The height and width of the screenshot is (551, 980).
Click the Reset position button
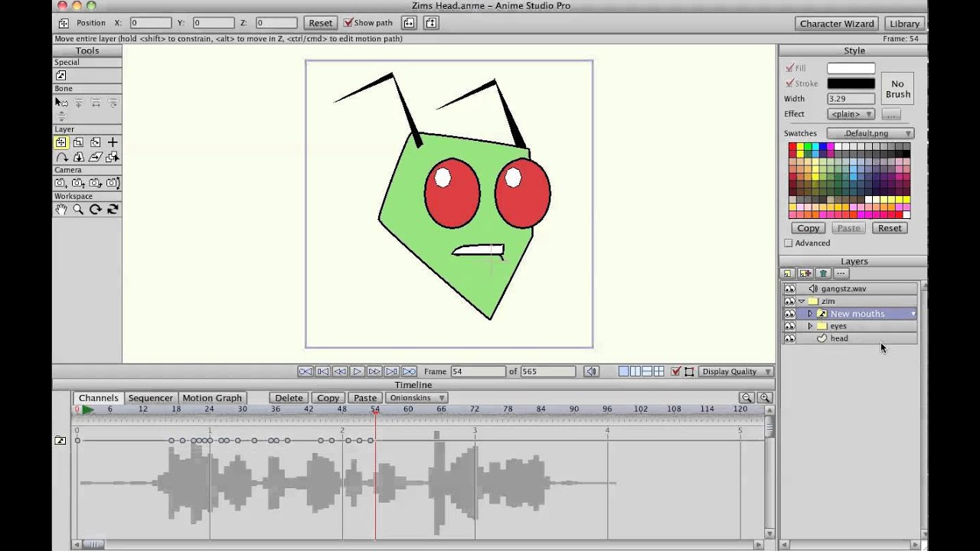pos(320,23)
